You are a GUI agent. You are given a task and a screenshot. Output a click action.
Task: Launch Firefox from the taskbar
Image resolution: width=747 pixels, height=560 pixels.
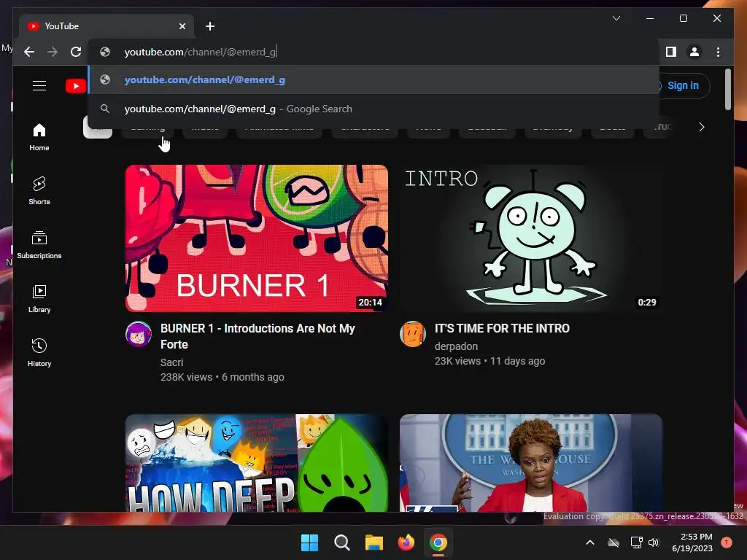pyautogui.click(x=406, y=542)
